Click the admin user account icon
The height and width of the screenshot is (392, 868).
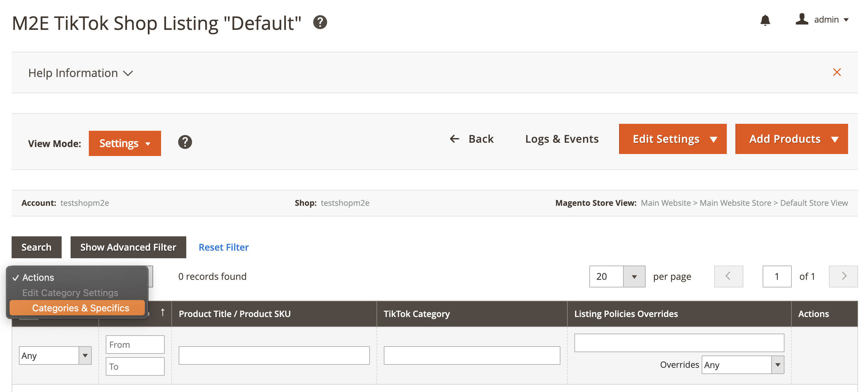(802, 20)
